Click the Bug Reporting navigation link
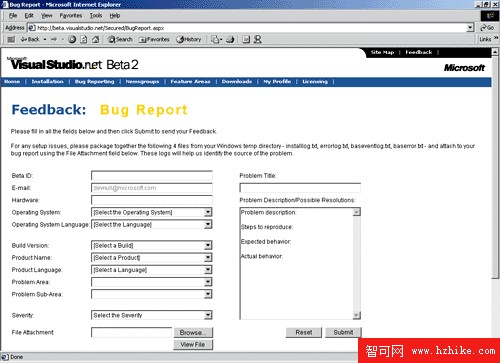Image resolution: width=500 pixels, height=363 pixels. pyautogui.click(x=94, y=82)
